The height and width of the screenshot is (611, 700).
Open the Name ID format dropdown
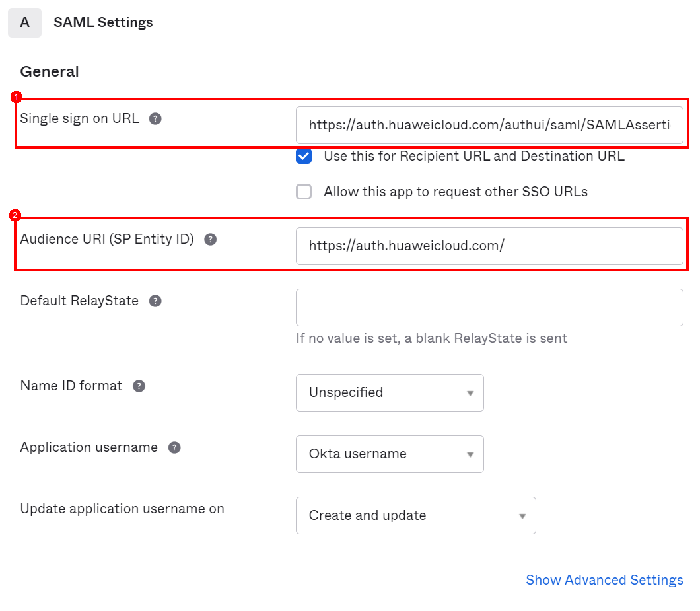(x=390, y=393)
